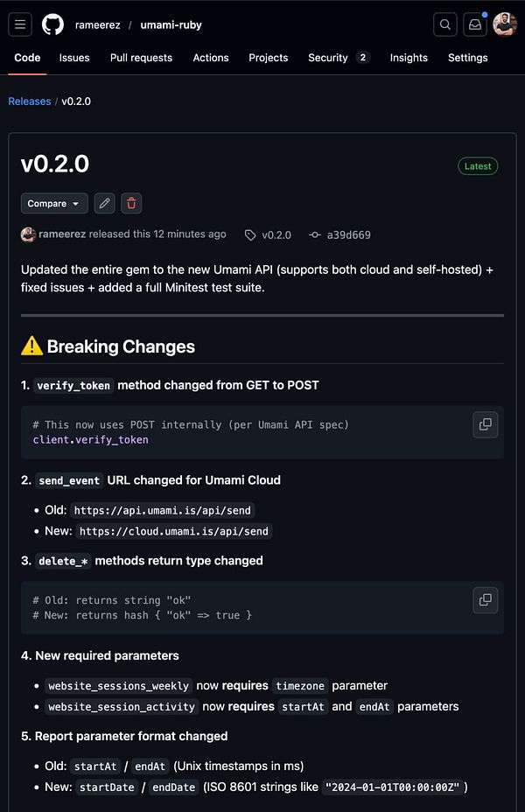Click the Latest release badge
This screenshot has width=525, height=812.
coord(477,165)
